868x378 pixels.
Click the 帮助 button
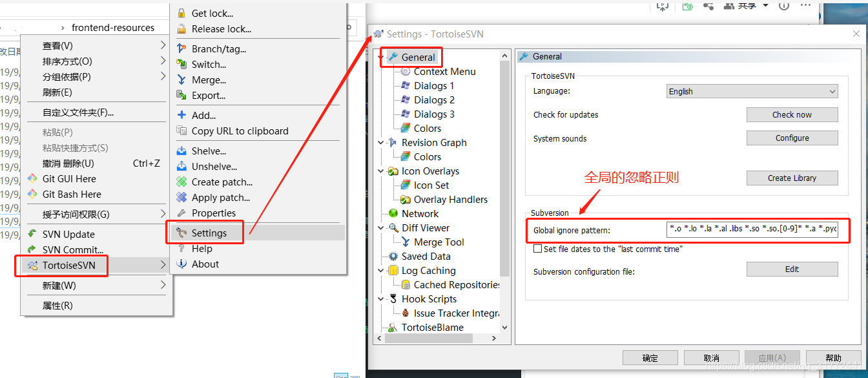coord(834,358)
